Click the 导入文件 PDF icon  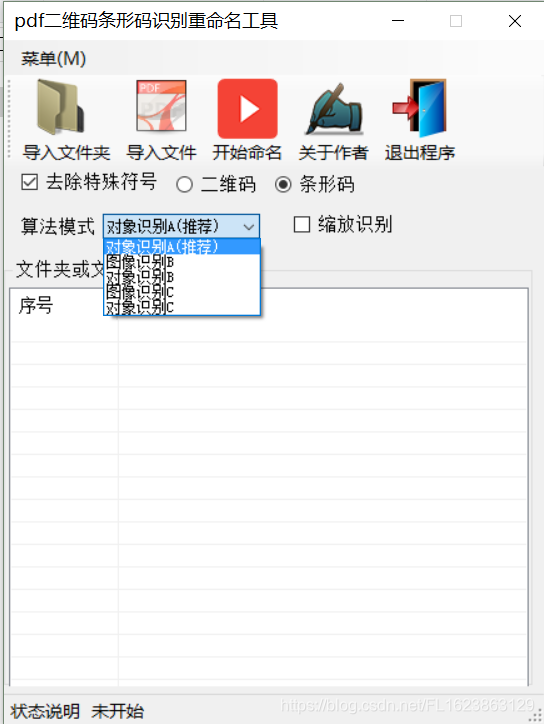(161, 107)
